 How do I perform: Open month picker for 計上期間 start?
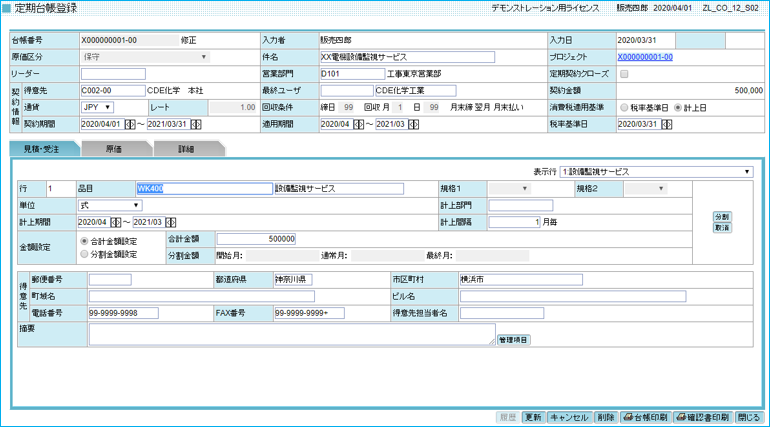coord(116,222)
